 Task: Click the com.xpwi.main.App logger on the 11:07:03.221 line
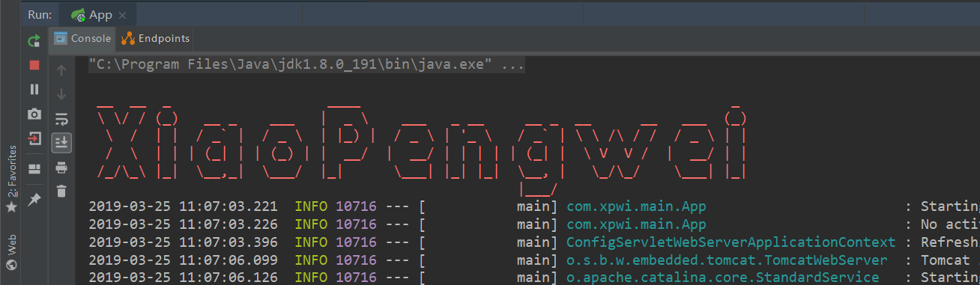point(636,206)
